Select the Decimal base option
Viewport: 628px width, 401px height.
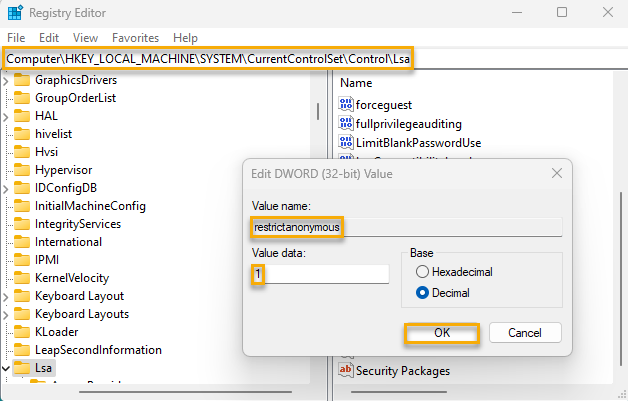[x=422, y=293]
